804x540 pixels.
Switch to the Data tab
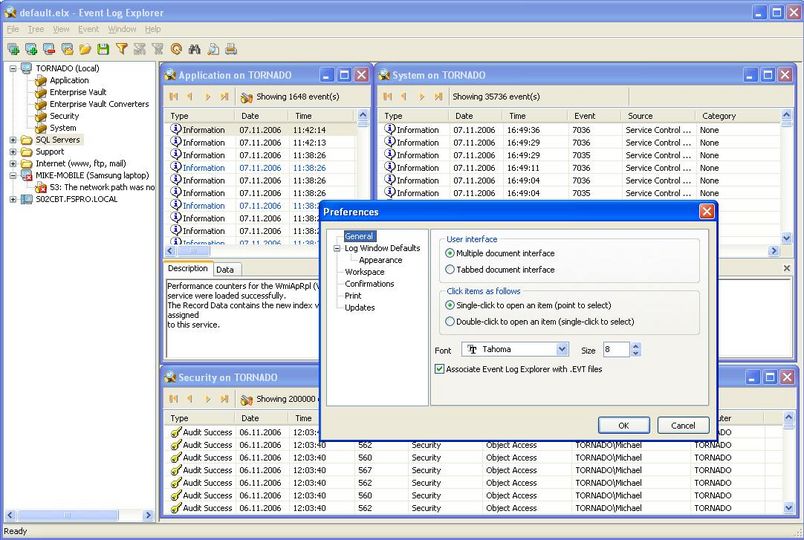226,270
